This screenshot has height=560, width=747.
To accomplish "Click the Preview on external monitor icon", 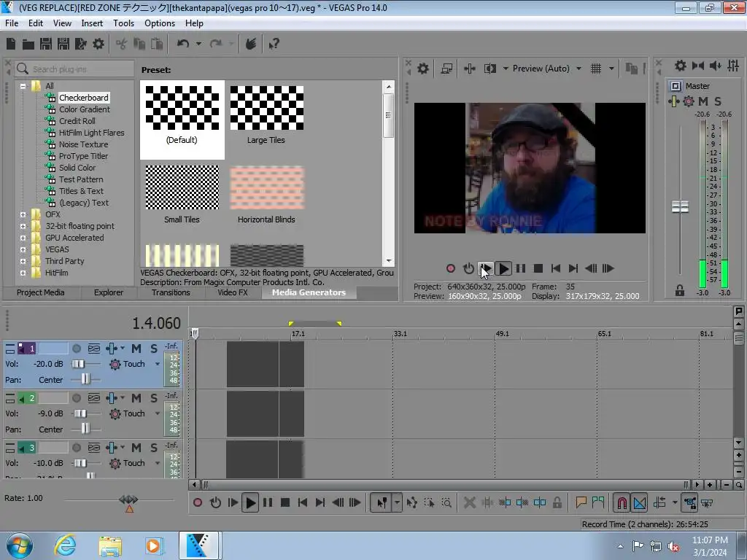I will tap(446, 69).
